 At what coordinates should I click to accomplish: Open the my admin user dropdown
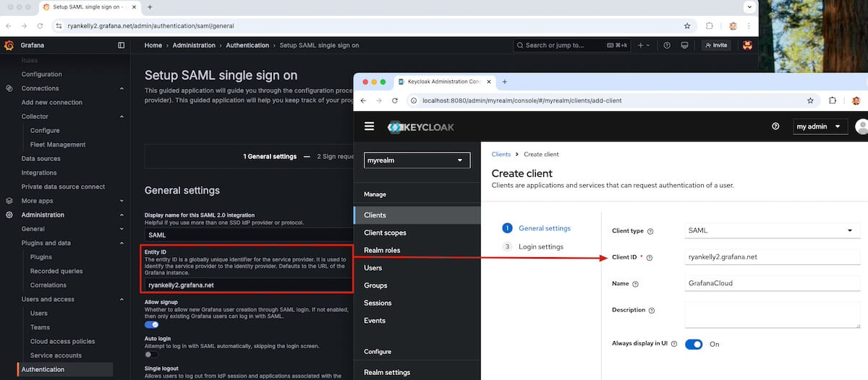(x=820, y=126)
